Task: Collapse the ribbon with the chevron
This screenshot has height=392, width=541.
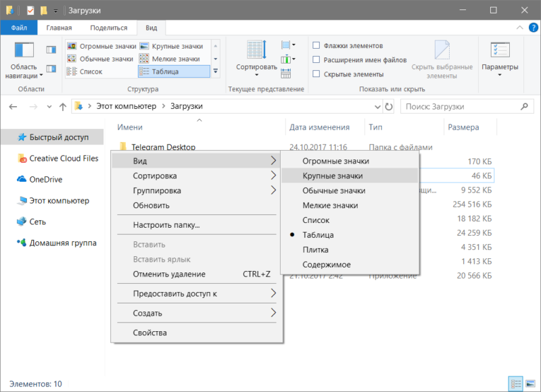Action: [519, 28]
